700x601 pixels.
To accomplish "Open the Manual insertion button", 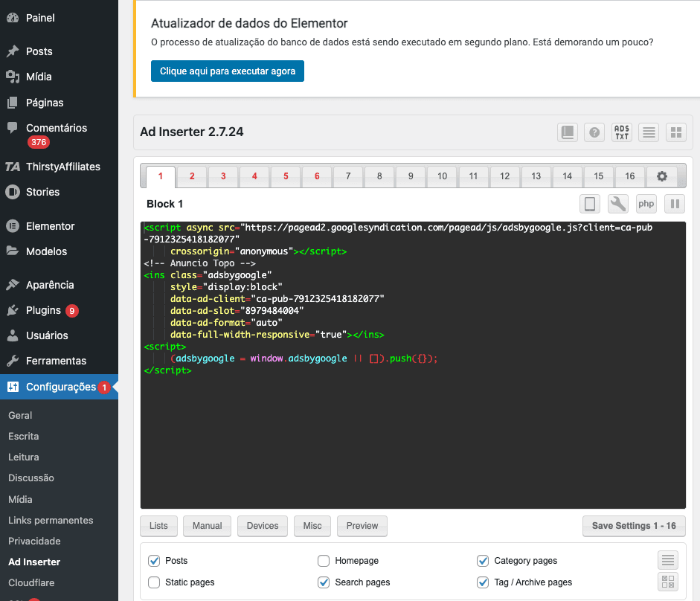I will [207, 526].
